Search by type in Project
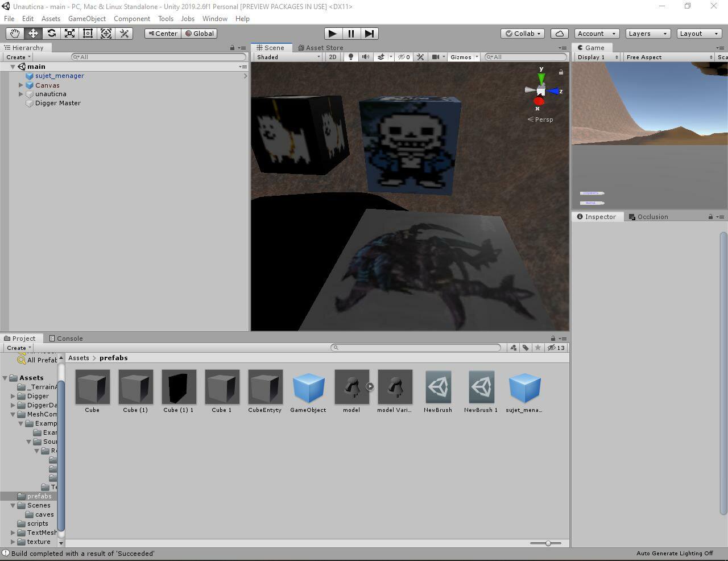The width and height of the screenshot is (728, 561). point(513,348)
